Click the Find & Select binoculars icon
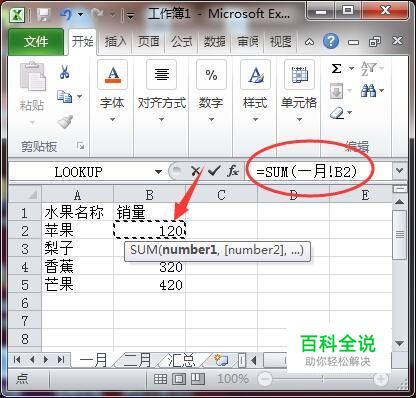 [x=368, y=91]
